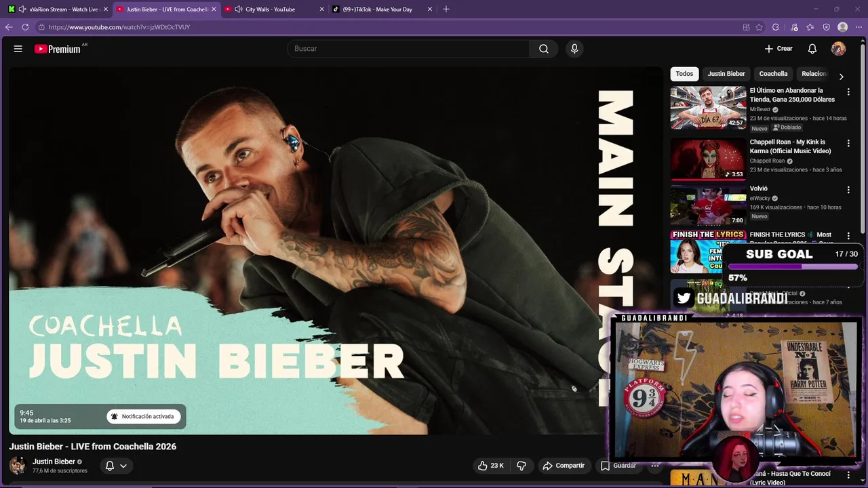Open split screen icon in address bar
Image resolution: width=868 pixels, height=488 pixels.
pyautogui.click(x=746, y=27)
